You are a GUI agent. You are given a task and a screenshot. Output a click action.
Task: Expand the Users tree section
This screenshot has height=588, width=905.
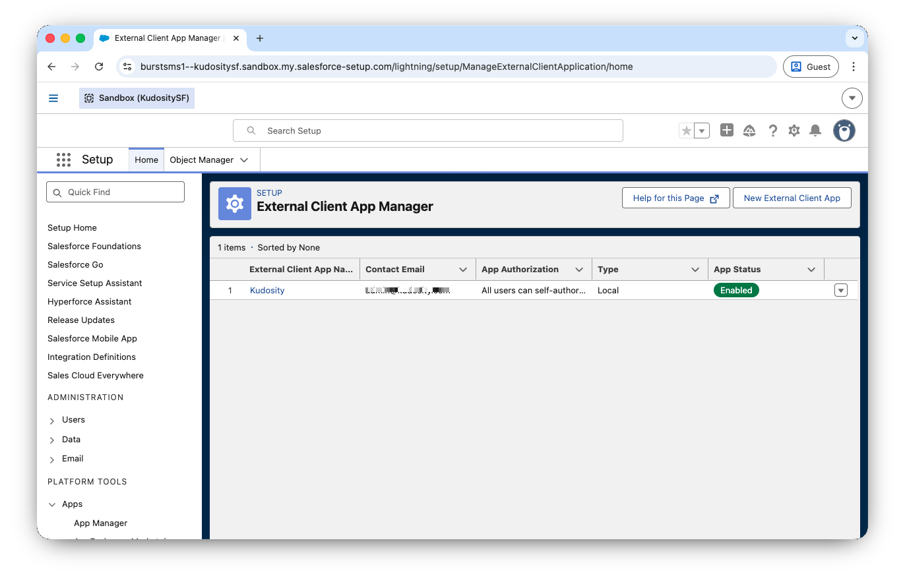[52, 421]
